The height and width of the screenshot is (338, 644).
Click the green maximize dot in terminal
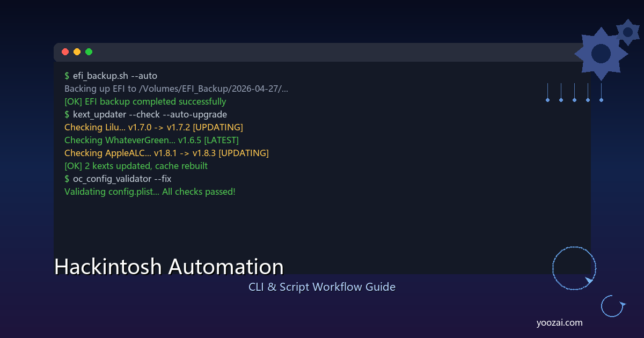point(89,52)
